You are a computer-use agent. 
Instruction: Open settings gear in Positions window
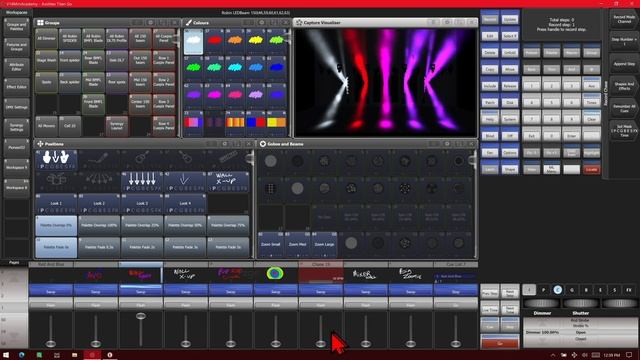coord(224,144)
